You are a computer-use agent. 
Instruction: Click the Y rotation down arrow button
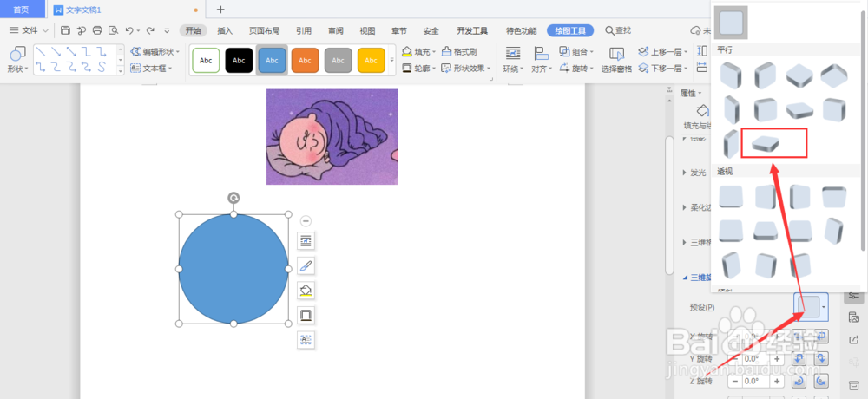(821, 358)
